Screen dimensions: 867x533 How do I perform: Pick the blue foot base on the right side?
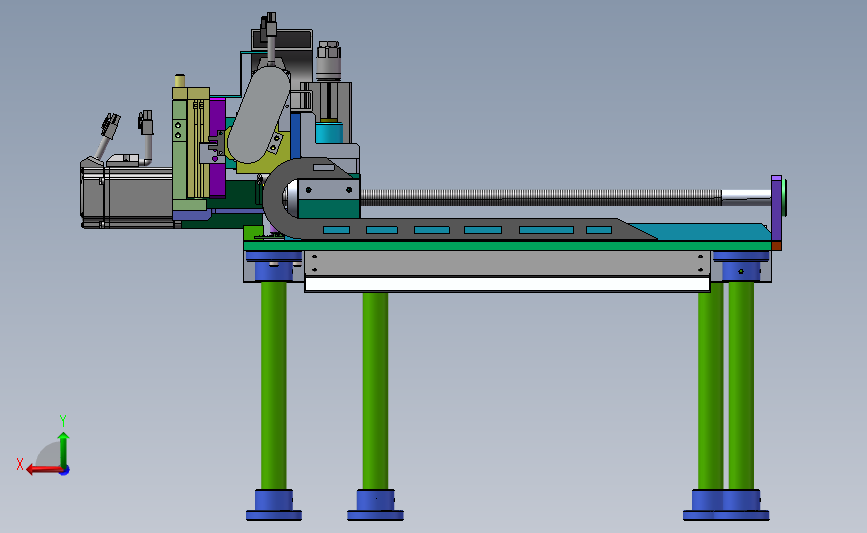tap(726, 505)
